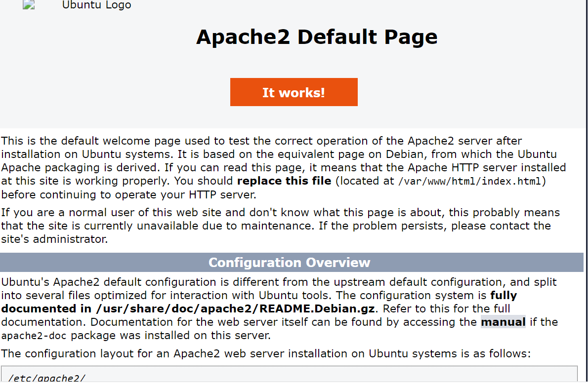Screen dimensions: 588x383
Task: Click the words site's administrator.
Action: [54, 239]
